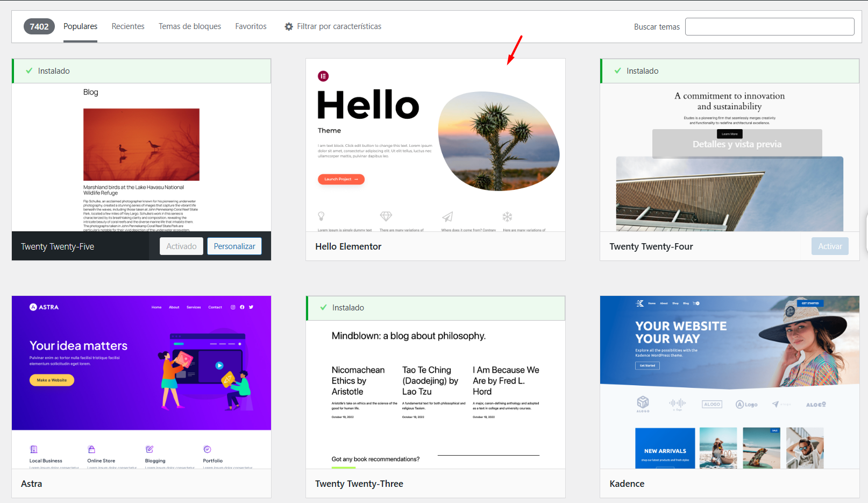Click the 7402 theme count badge
The width and height of the screenshot is (868, 503).
coord(39,26)
